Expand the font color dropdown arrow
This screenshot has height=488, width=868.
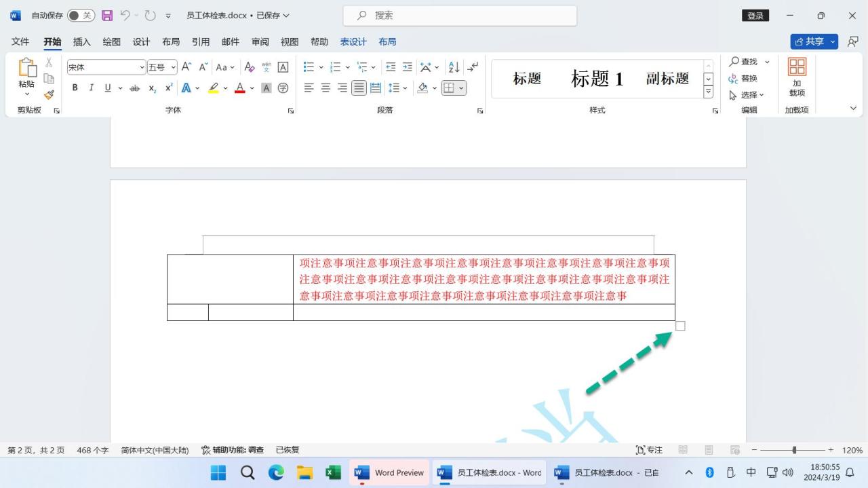pos(252,88)
